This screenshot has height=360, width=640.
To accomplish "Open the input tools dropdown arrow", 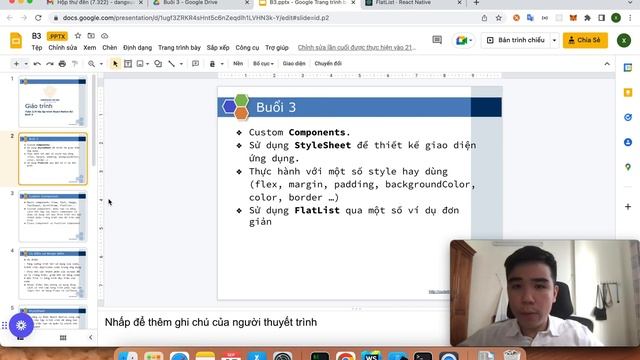I will point(222,64).
